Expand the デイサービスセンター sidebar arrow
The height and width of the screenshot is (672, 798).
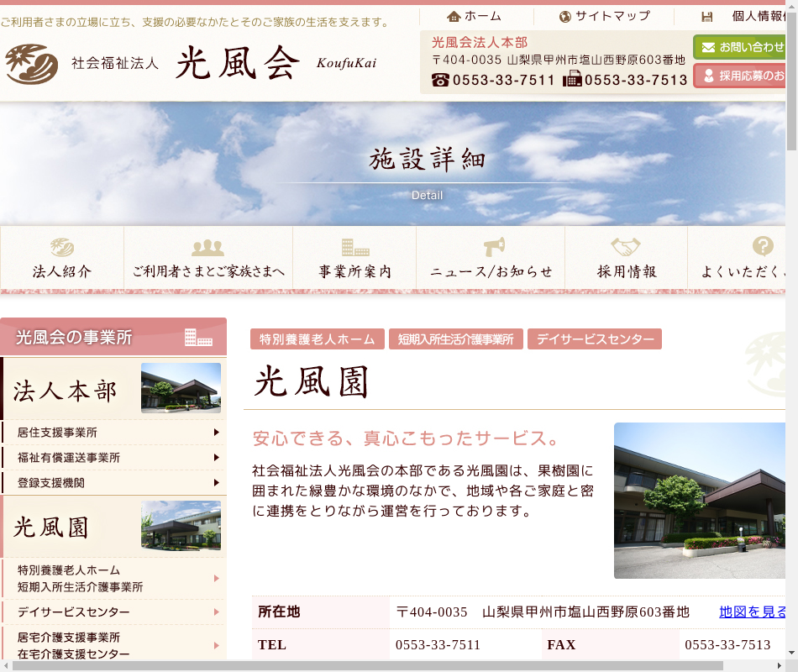tap(216, 612)
